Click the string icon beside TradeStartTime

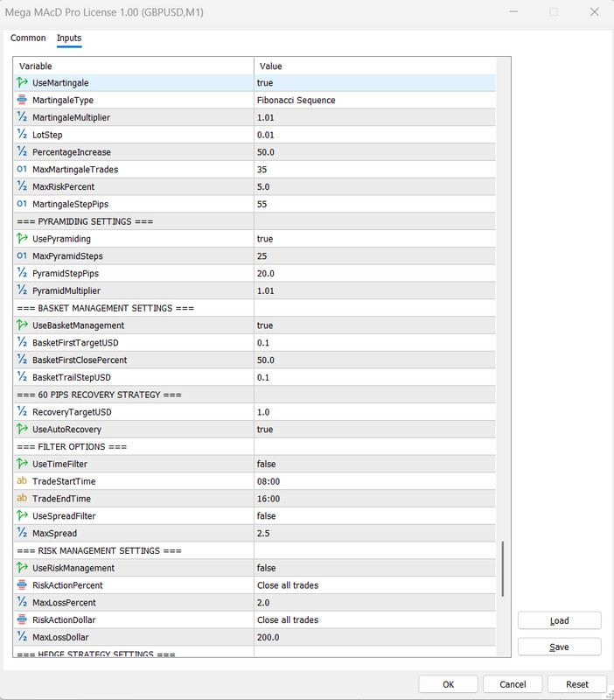pos(22,480)
